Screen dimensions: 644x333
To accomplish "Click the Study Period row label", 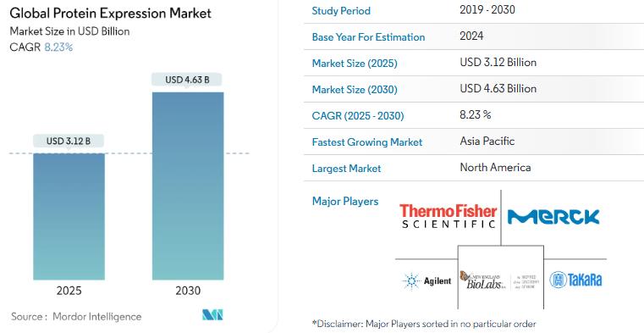I will (x=341, y=11).
